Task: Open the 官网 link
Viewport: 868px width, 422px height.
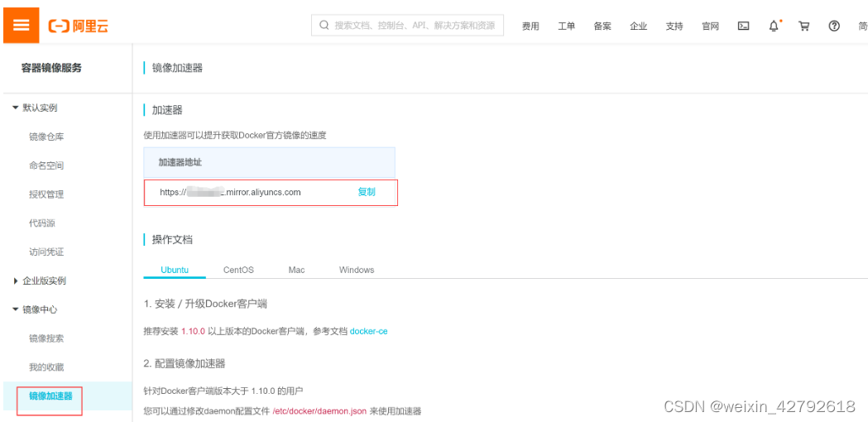Action: (x=710, y=26)
